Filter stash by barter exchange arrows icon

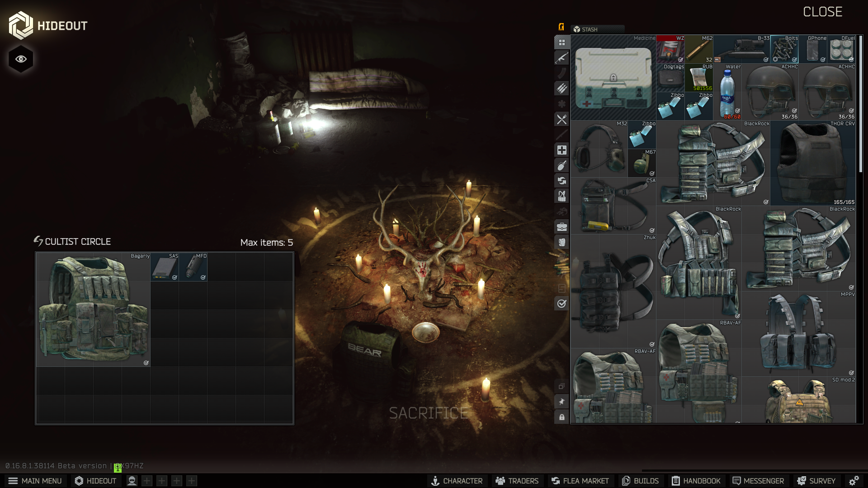click(x=561, y=181)
